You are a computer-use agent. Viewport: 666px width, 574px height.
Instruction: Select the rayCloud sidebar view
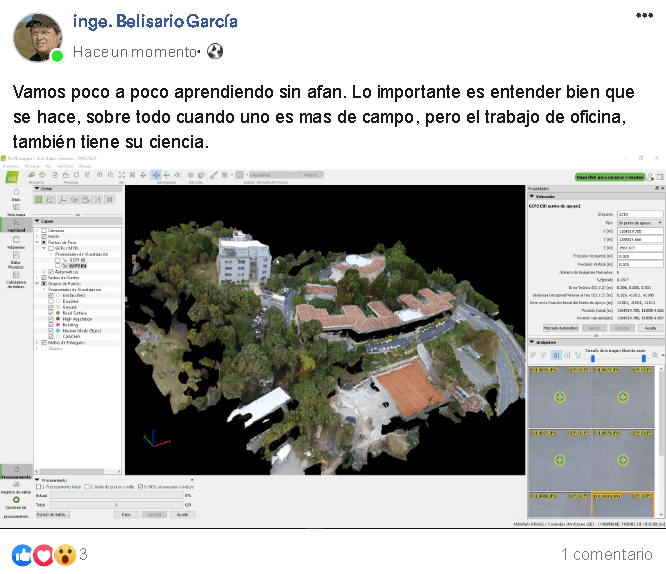pos(16,226)
